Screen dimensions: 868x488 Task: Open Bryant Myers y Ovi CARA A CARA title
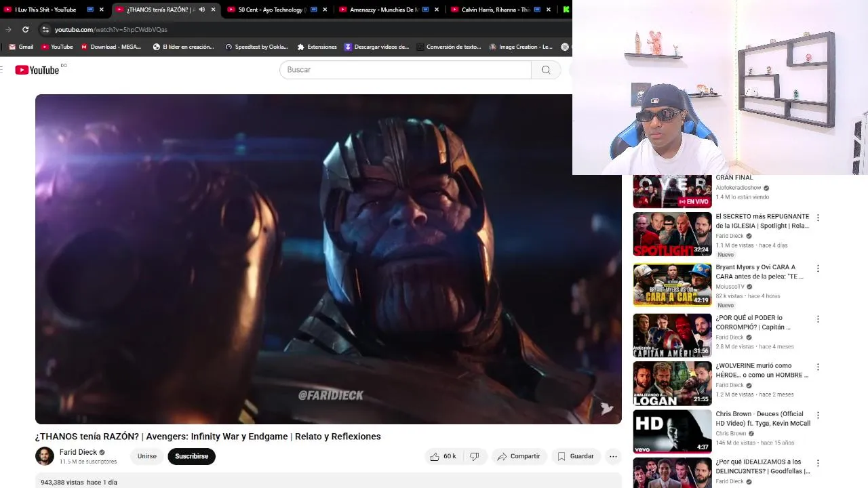759,272
